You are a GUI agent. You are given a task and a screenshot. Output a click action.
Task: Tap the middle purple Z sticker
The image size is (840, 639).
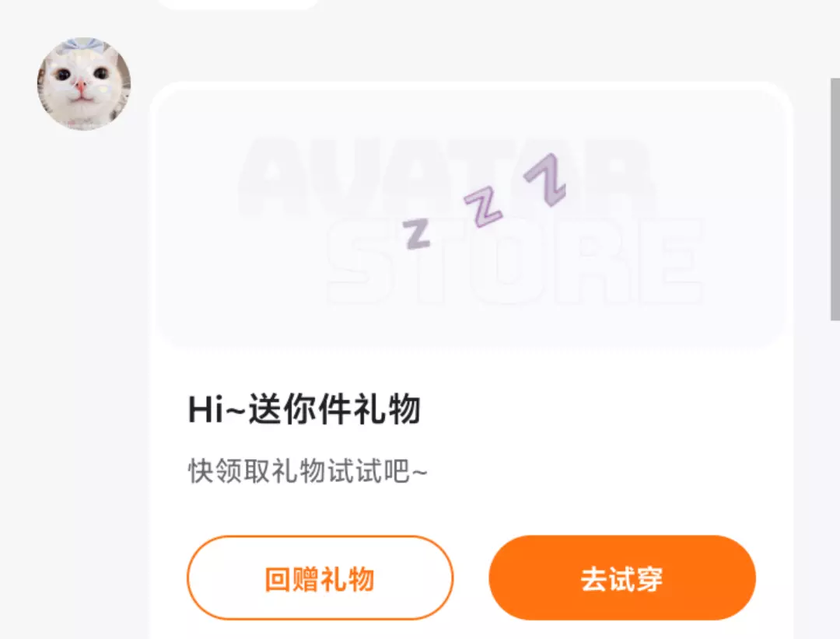click(x=483, y=208)
